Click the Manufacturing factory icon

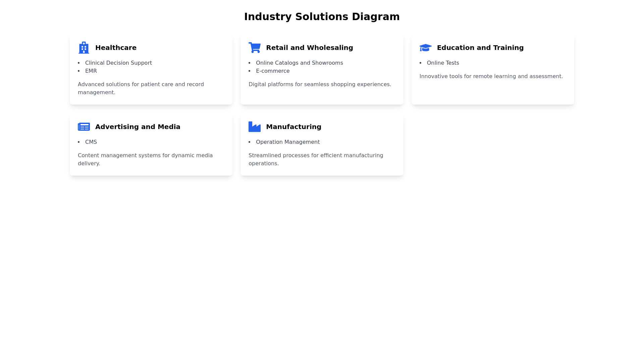pyautogui.click(x=254, y=127)
